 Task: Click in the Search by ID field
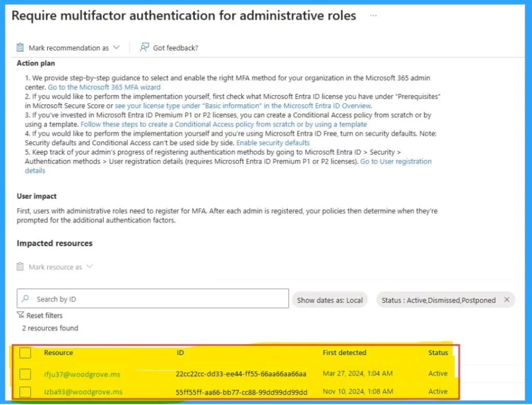pyautogui.click(x=153, y=299)
